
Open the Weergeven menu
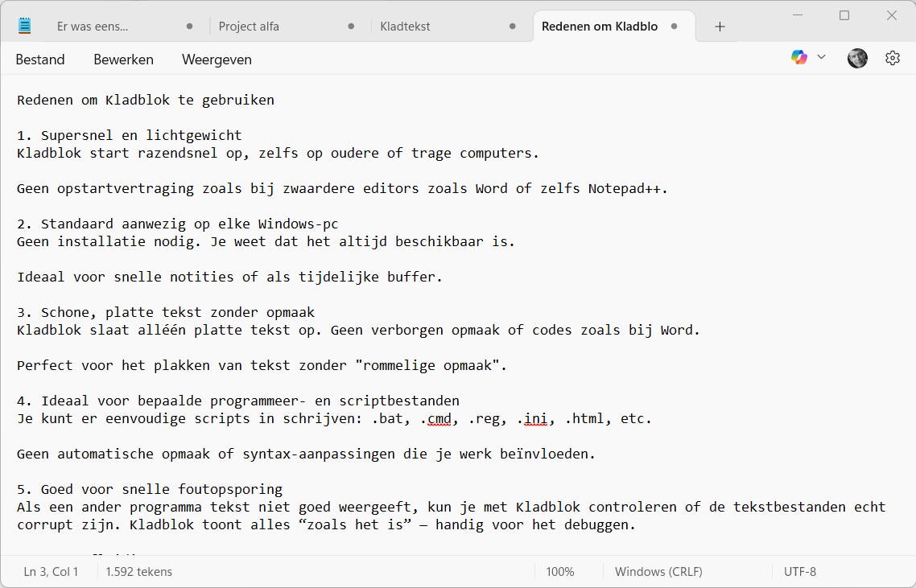217,60
